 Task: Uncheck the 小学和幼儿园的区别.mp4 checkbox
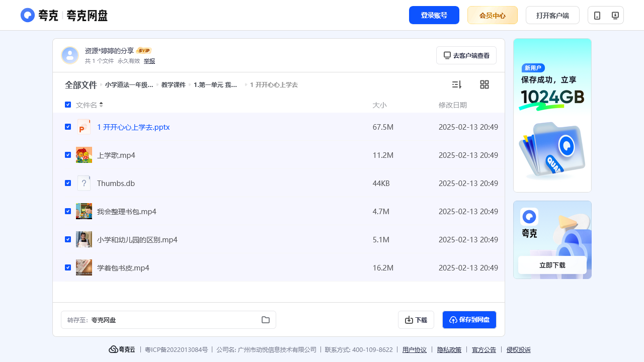coord(68,239)
